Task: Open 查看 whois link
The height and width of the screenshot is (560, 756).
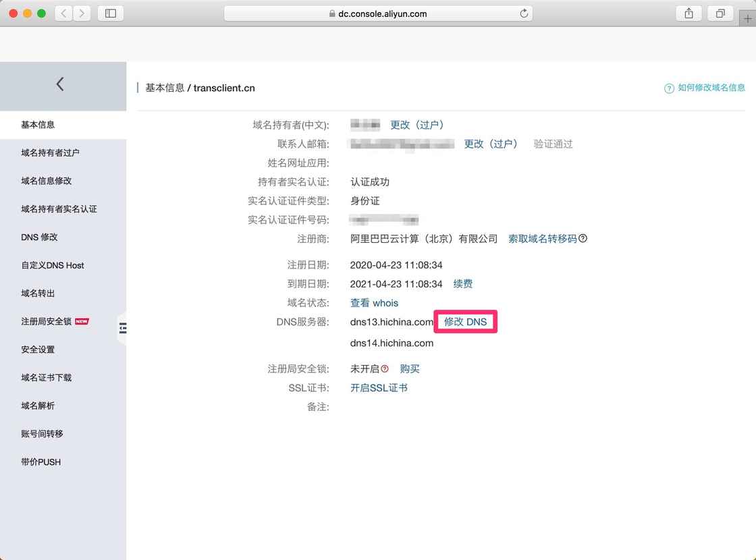Action: point(374,303)
